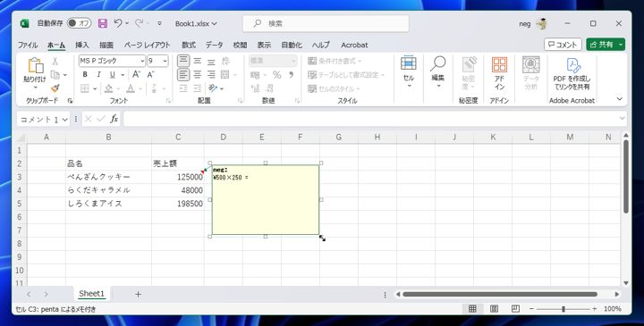Click cell containing しろくまアイス
This screenshot has height=326, width=644.
point(108,204)
